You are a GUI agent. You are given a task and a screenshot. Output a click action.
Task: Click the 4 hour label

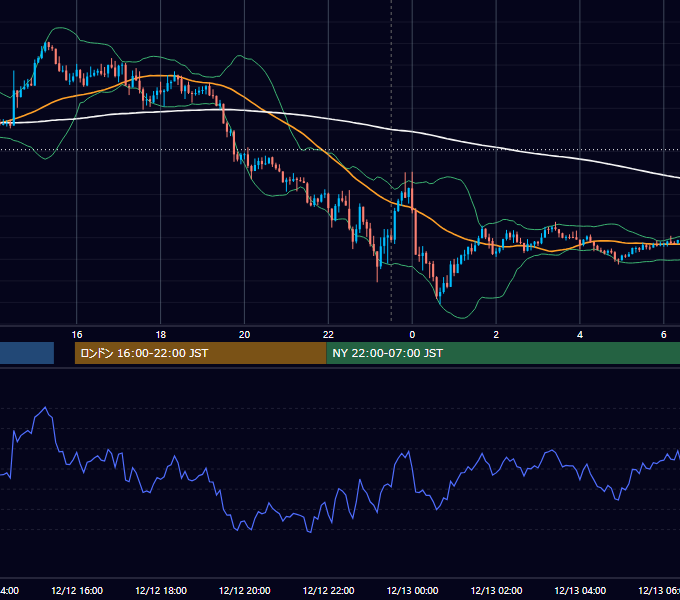click(x=580, y=335)
